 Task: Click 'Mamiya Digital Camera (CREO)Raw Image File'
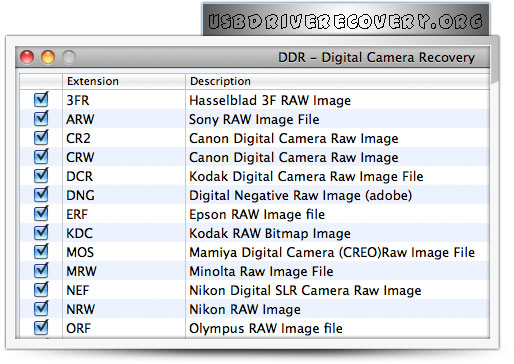point(332,252)
